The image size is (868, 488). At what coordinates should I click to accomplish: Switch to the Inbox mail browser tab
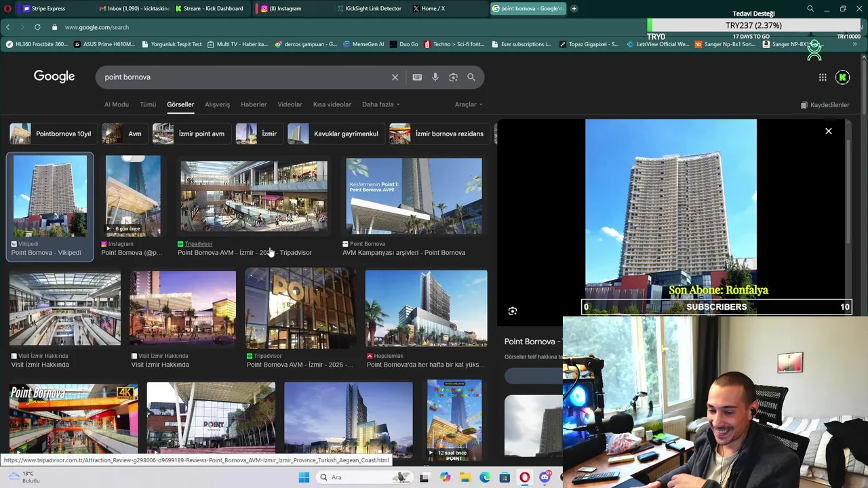133,9
